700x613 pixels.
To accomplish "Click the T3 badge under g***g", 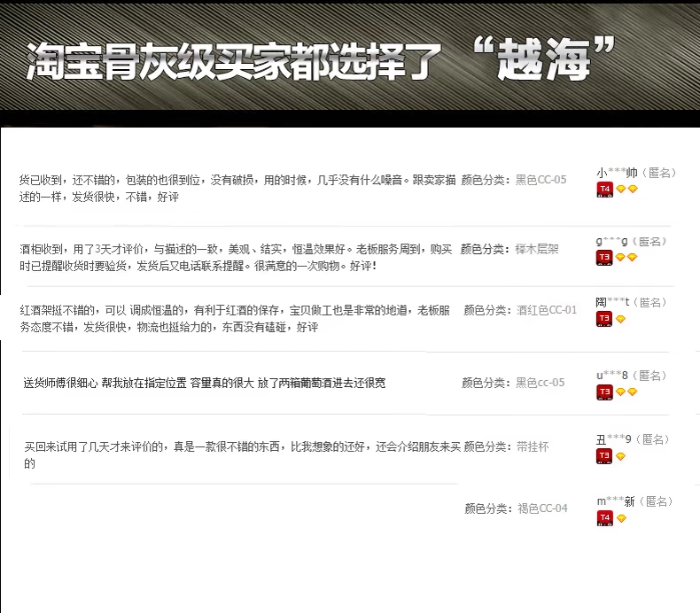I will [604, 258].
